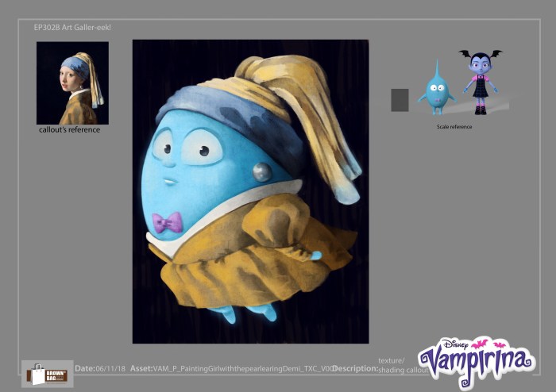556x392 pixels.
Task: Click the large Demi painting artwork
Action: coord(250,191)
